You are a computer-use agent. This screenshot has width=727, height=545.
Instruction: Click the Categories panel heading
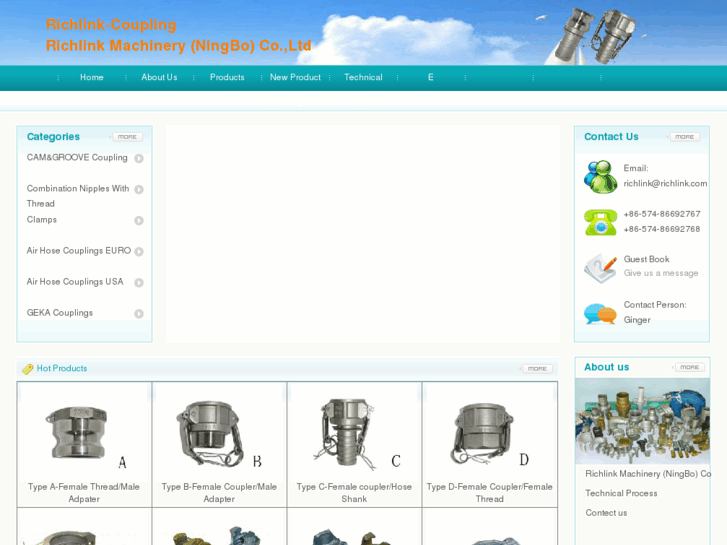[x=53, y=137]
